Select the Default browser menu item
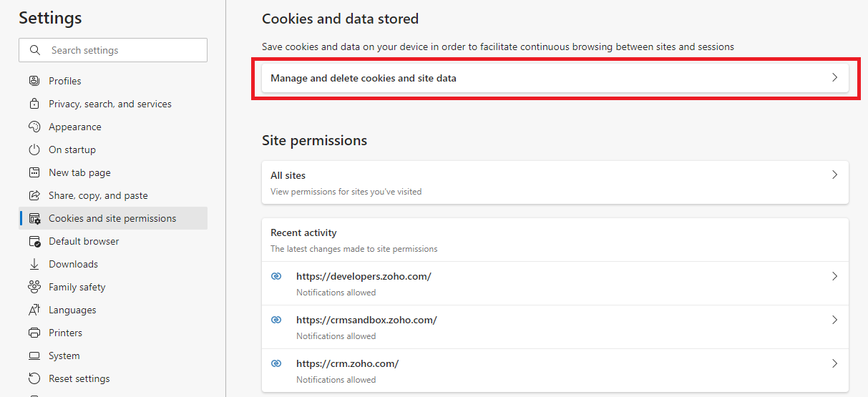This screenshot has height=397, width=868. point(84,241)
